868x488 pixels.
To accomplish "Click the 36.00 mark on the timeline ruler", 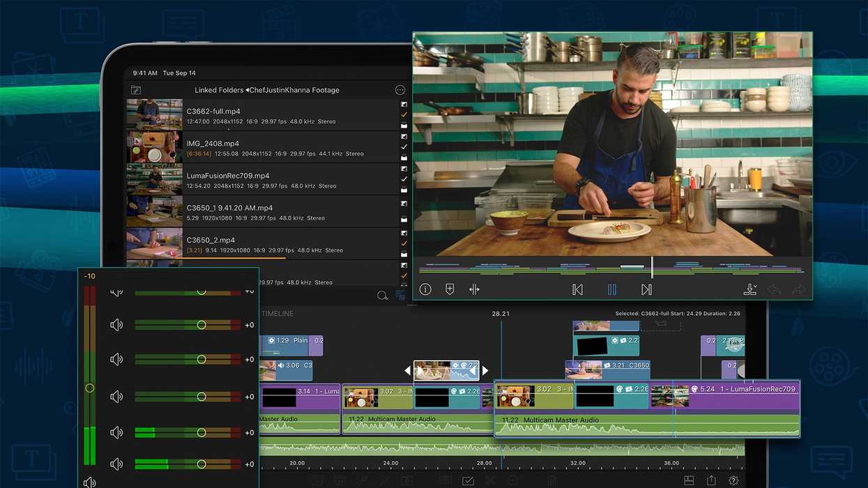I will tap(671, 463).
